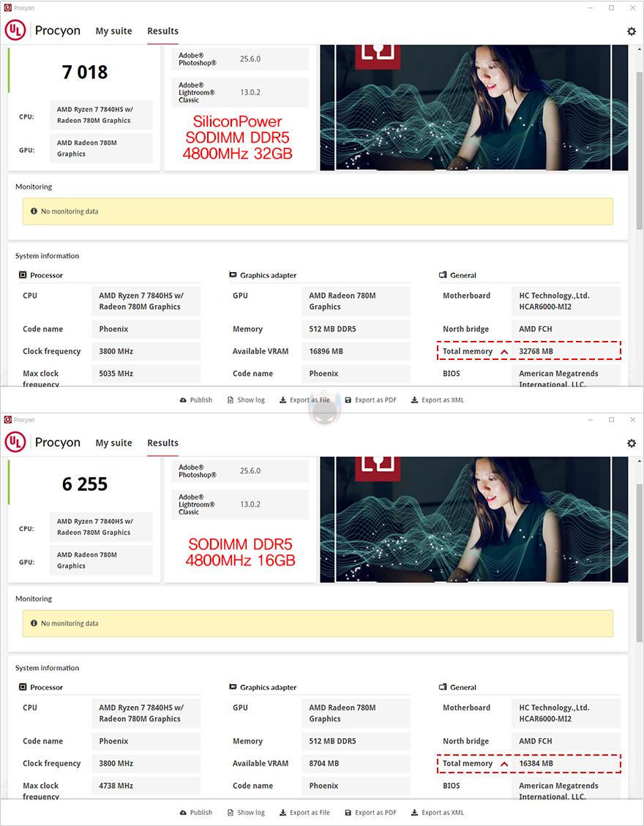Screen dimensions: 644x826
Task: Click Photoshop version 25.6.0 in top window
Action: click(250, 59)
